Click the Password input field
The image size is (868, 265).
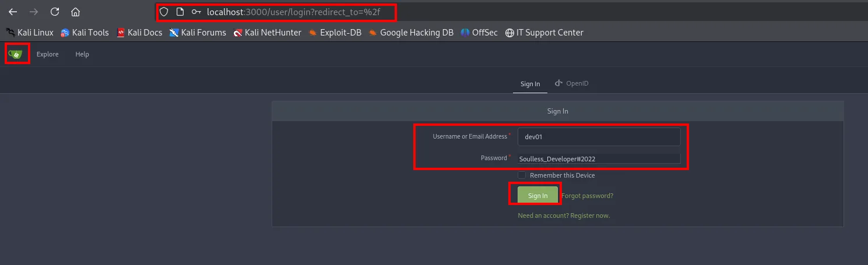(x=599, y=158)
